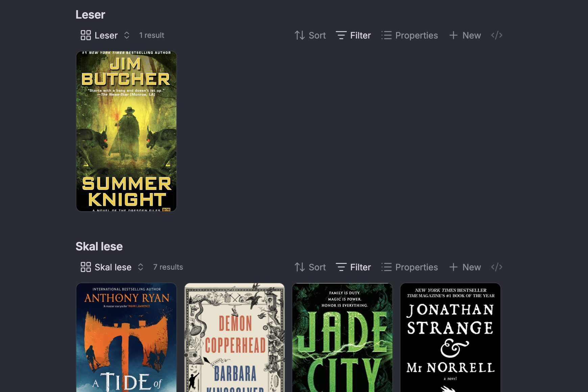This screenshot has width=588, height=392.
Task: Click the Properties list icon in Leser section
Action: [x=386, y=35]
